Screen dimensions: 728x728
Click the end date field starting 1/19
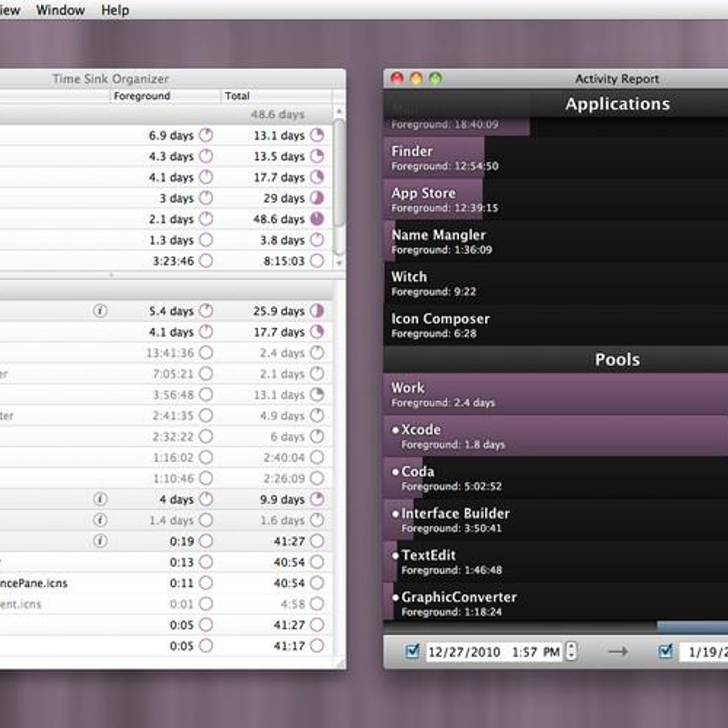click(703, 652)
